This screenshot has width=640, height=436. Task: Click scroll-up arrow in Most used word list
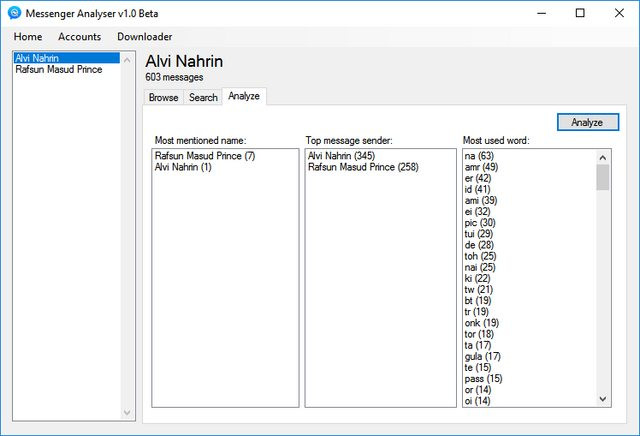click(x=603, y=157)
